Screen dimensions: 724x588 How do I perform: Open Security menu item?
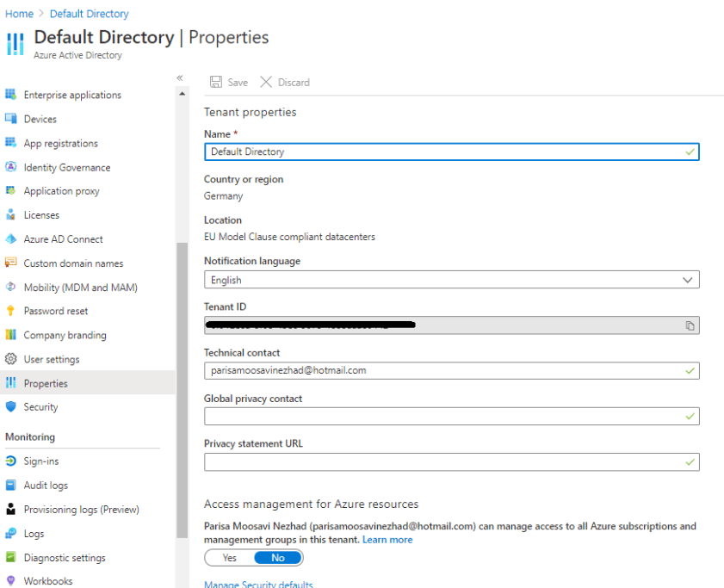[x=40, y=407]
